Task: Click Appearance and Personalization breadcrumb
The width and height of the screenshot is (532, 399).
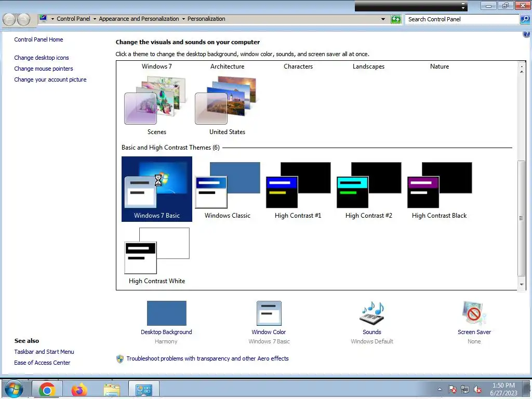Action: point(139,19)
